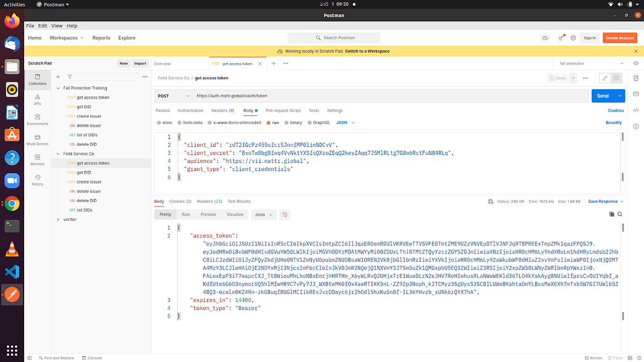
Task: Open the Workspaces dropdown
Action: click(67, 38)
